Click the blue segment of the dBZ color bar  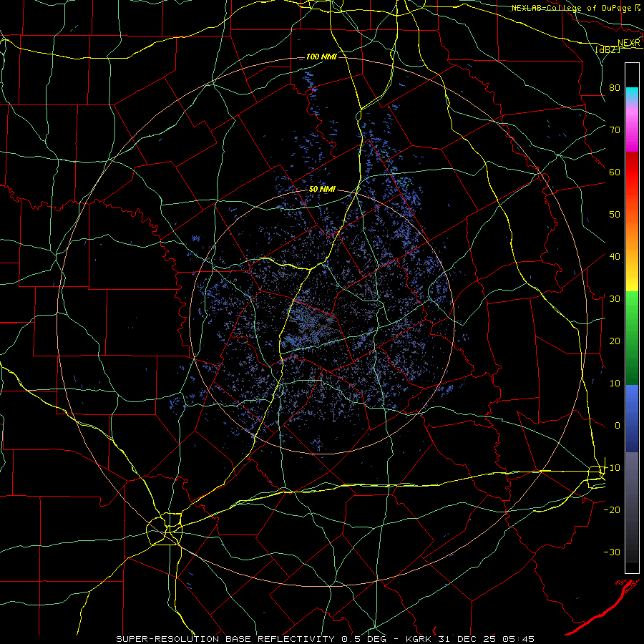click(632, 419)
